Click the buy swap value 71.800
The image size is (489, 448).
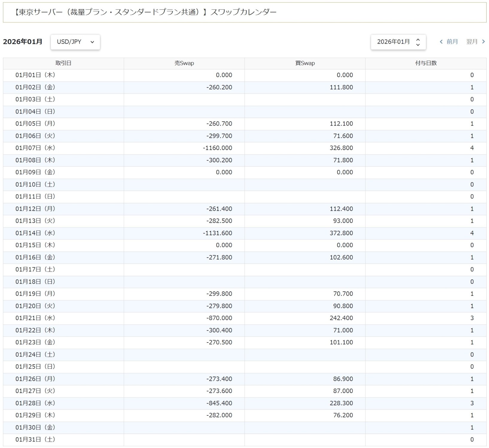point(343,160)
